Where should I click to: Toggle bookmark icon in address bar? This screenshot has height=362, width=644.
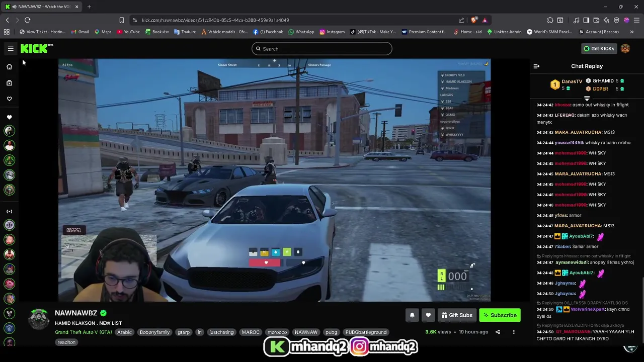(x=121, y=20)
